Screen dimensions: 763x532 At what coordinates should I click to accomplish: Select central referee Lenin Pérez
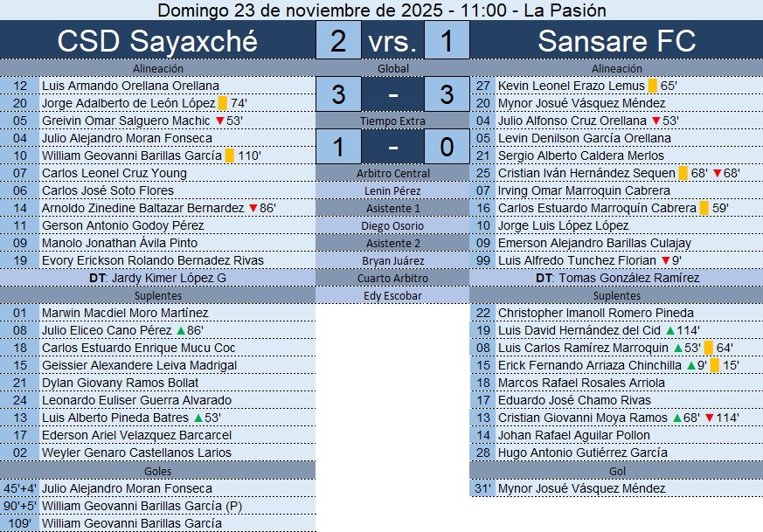[392, 190]
